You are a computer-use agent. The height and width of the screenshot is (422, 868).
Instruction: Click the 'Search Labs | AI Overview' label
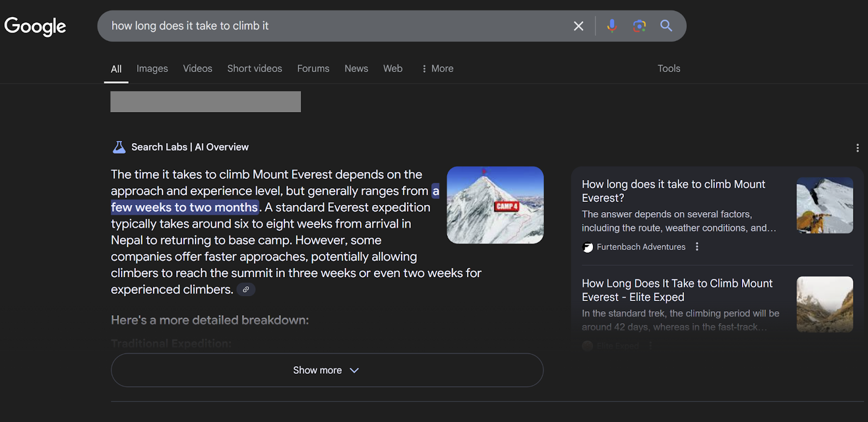coord(190,147)
